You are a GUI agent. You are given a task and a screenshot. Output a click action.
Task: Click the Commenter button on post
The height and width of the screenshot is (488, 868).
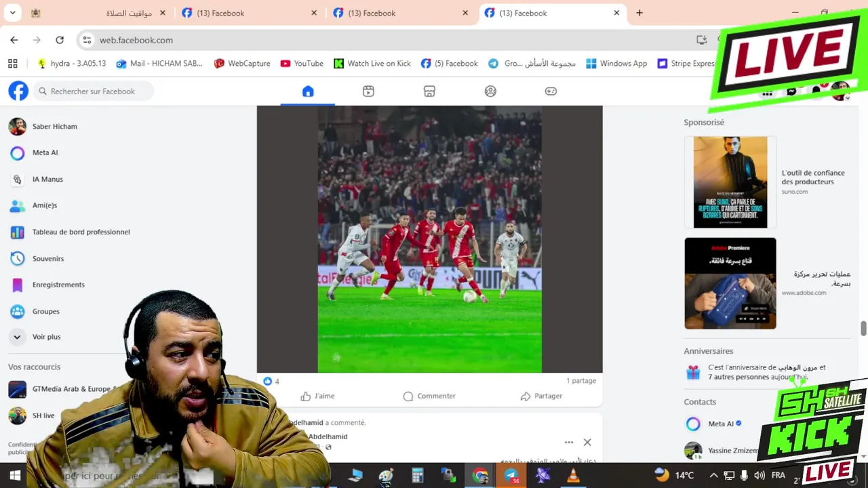[x=429, y=396]
